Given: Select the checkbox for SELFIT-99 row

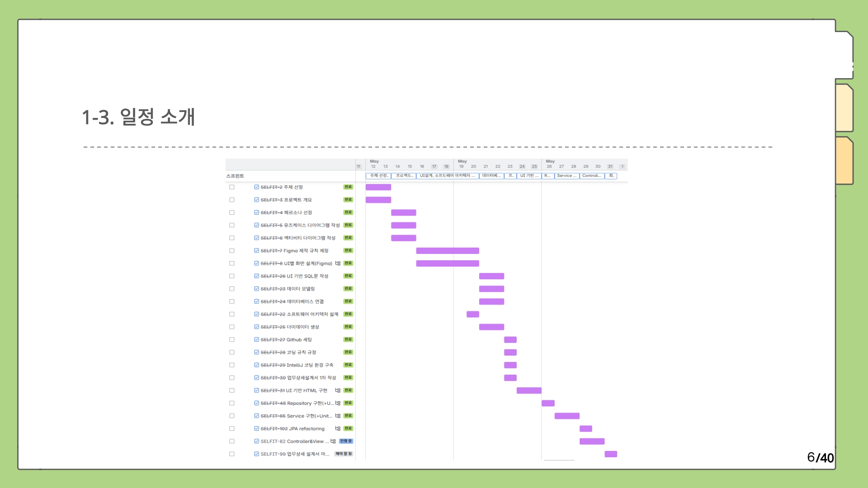Looking at the screenshot, I should pos(232,454).
